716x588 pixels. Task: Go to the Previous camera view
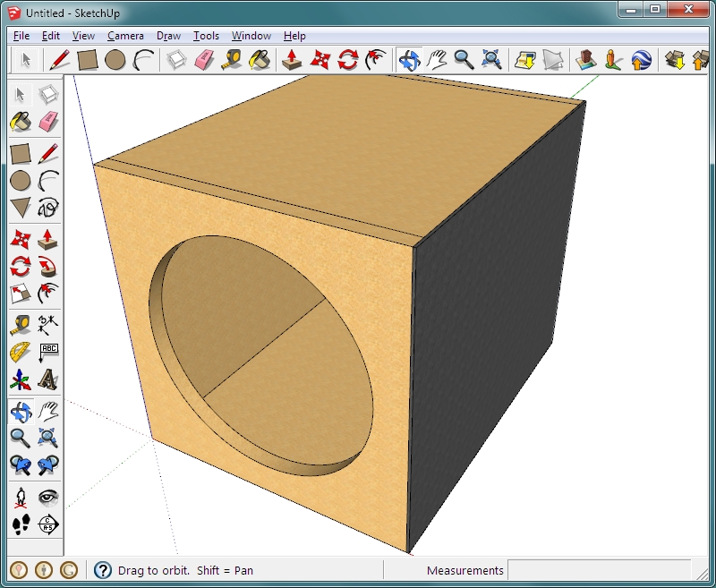coord(20,465)
